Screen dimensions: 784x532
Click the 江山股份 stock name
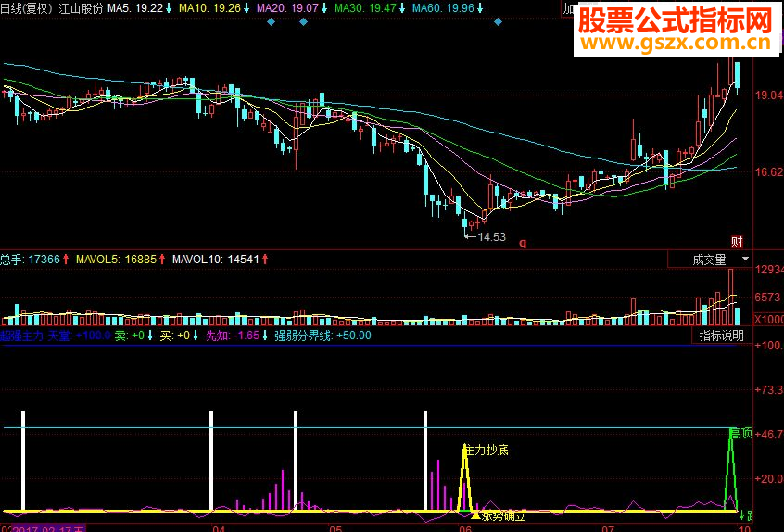click(81, 8)
